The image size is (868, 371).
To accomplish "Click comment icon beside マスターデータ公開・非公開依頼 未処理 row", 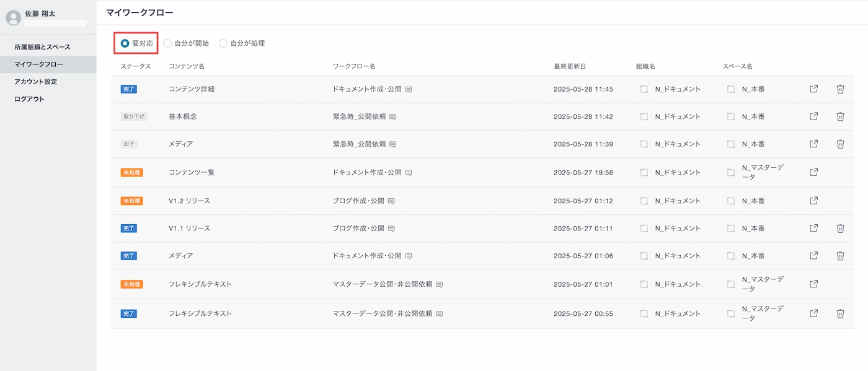I will (x=439, y=284).
